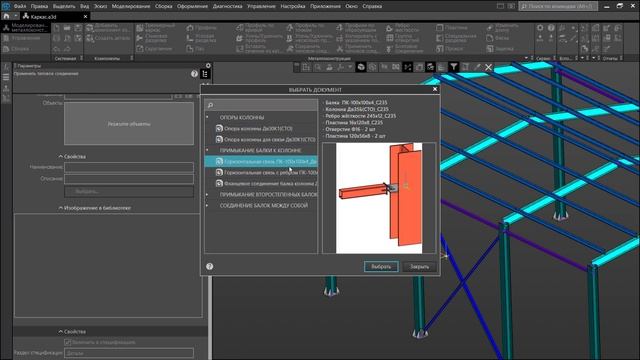Viewport: 640px width, 360px height.
Task: Click Создать деталь tool
Action: tap(108, 38)
